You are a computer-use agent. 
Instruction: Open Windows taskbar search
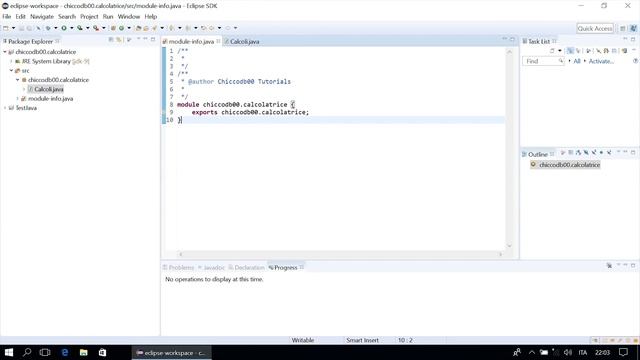point(27,352)
